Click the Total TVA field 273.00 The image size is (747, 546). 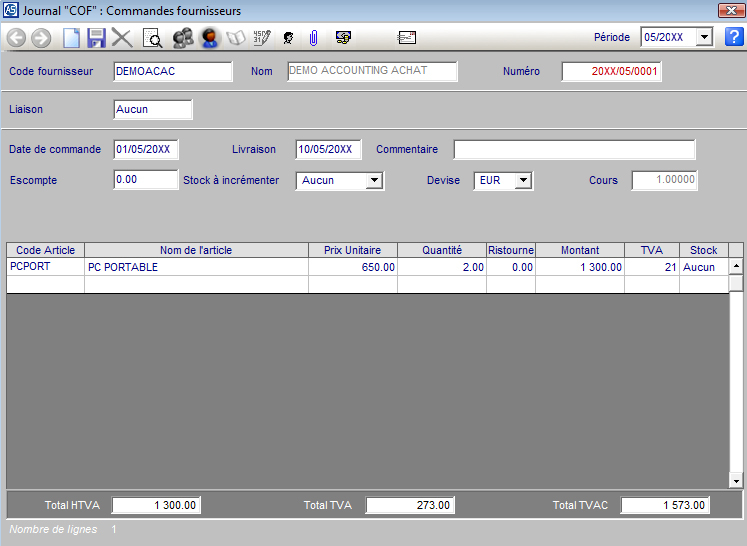click(x=410, y=505)
